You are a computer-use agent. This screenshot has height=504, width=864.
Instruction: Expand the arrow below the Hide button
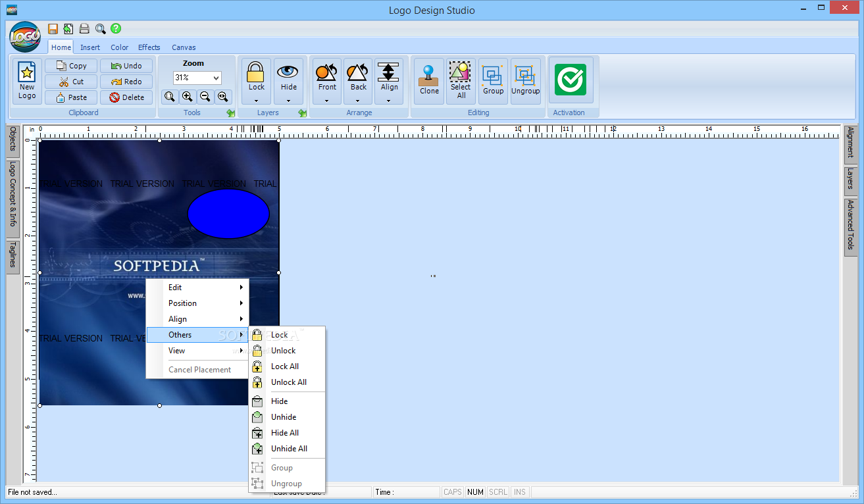(x=288, y=101)
